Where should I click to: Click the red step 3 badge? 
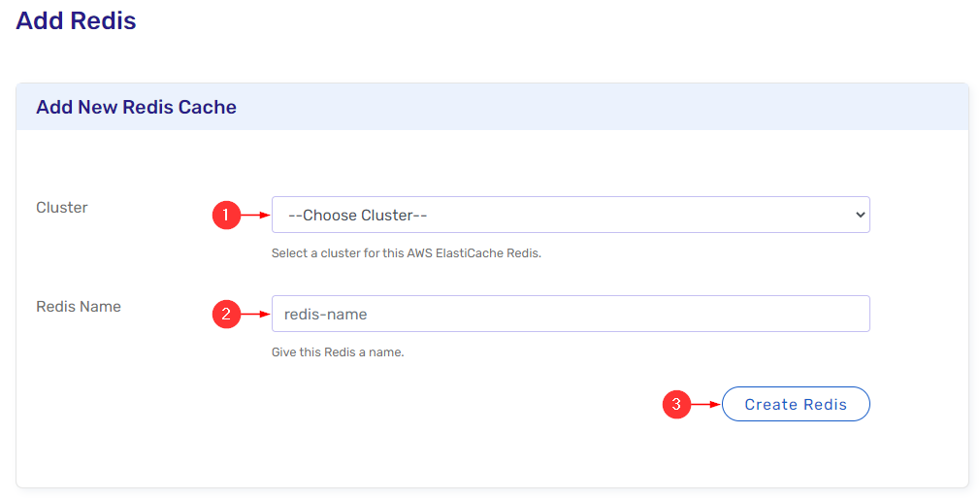pos(675,405)
